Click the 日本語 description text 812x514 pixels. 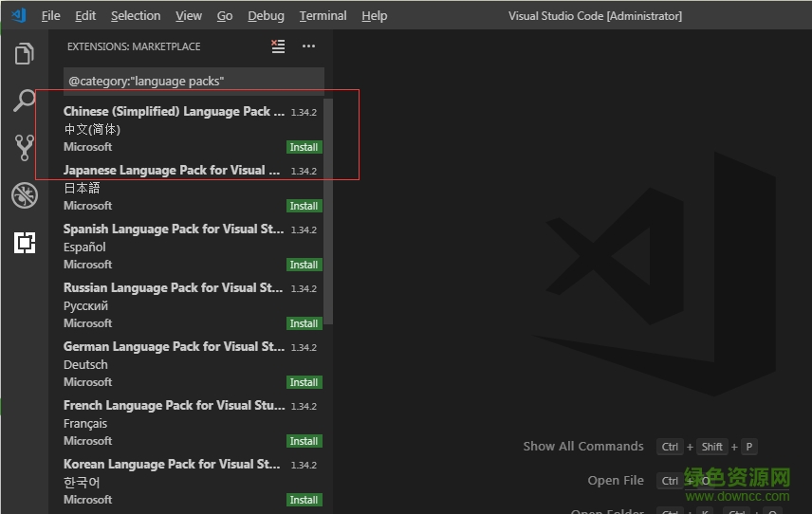tap(82, 188)
